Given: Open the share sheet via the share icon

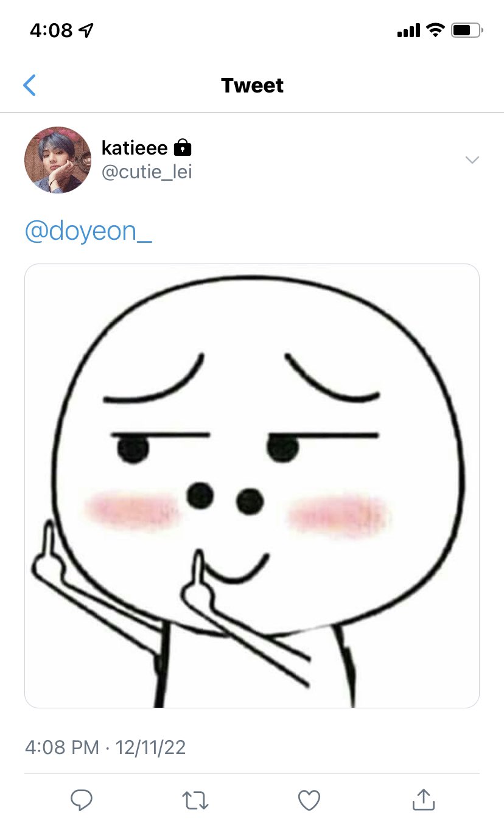Looking at the screenshot, I should click(x=423, y=800).
